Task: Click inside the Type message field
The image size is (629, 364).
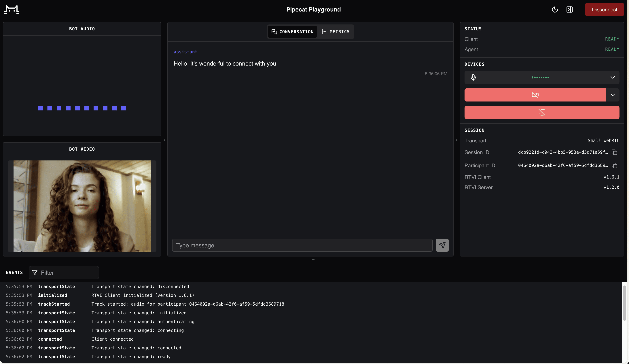Action: point(302,245)
